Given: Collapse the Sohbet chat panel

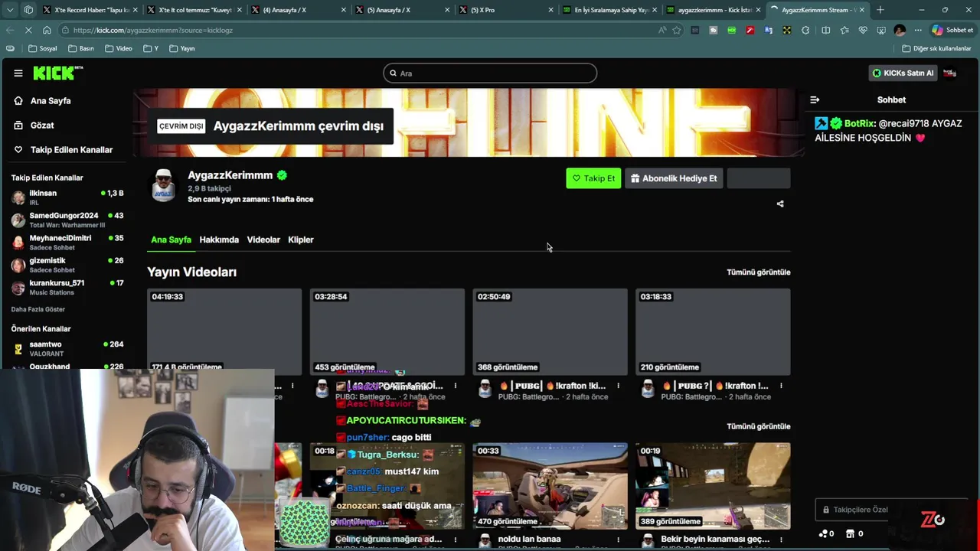Looking at the screenshot, I should coord(815,99).
